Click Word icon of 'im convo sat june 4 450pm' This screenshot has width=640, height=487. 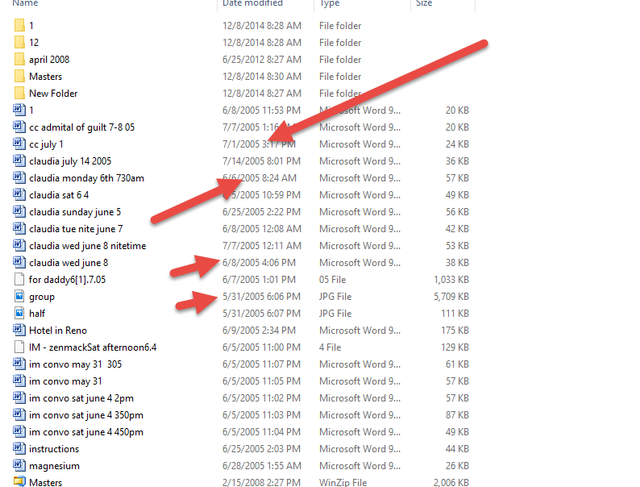[19, 431]
